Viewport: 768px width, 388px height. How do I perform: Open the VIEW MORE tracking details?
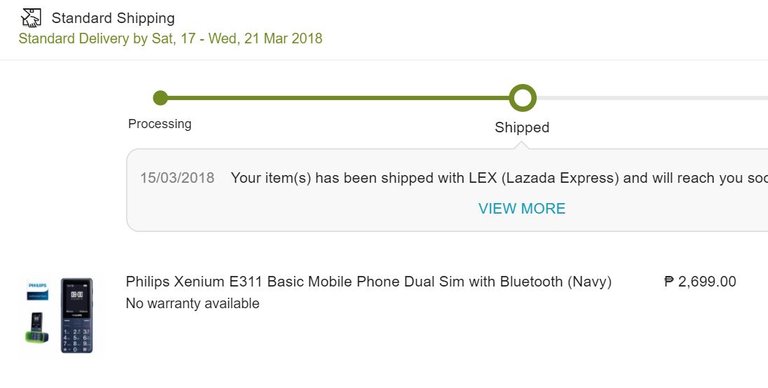(522, 209)
